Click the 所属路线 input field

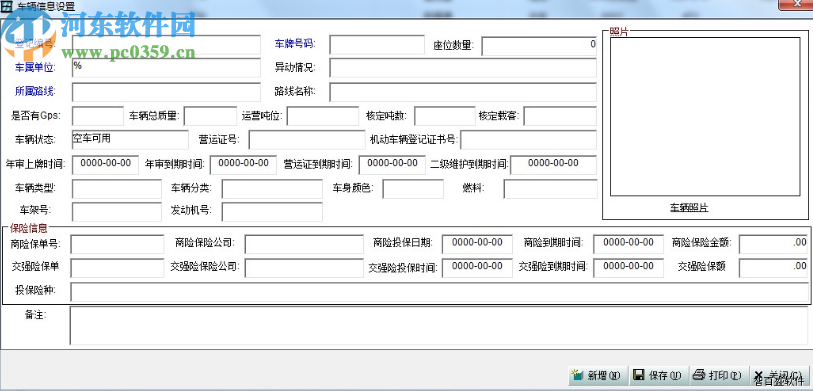[166, 92]
